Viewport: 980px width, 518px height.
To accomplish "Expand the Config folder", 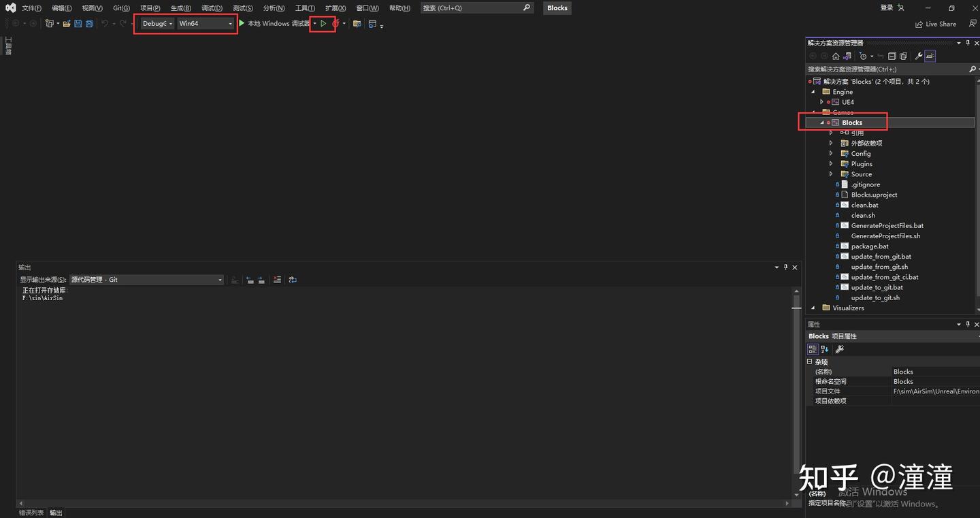I will (831, 154).
